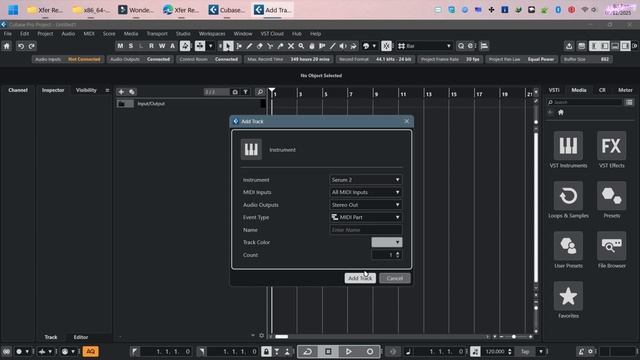Click the Export audio mixdown icon

[x=569, y=46]
